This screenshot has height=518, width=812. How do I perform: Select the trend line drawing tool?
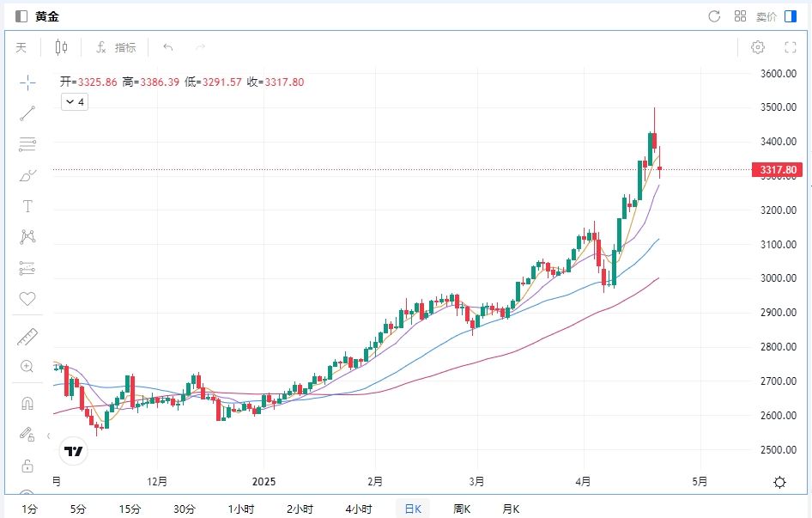click(27, 113)
